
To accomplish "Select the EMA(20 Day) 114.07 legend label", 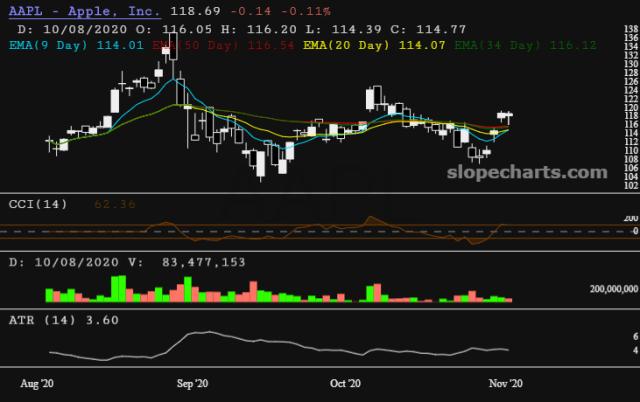I will click(x=374, y=45).
